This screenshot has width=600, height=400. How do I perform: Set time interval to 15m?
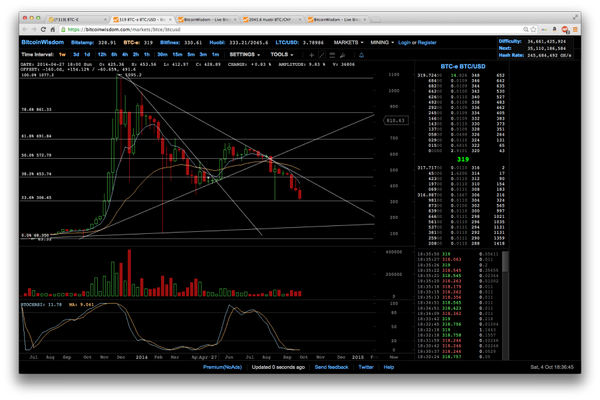pyautogui.click(x=178, y=55)
